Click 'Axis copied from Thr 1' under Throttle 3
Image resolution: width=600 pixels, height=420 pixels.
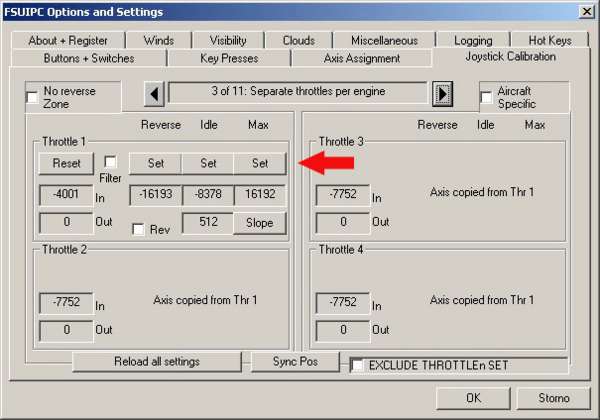[482, 192]
